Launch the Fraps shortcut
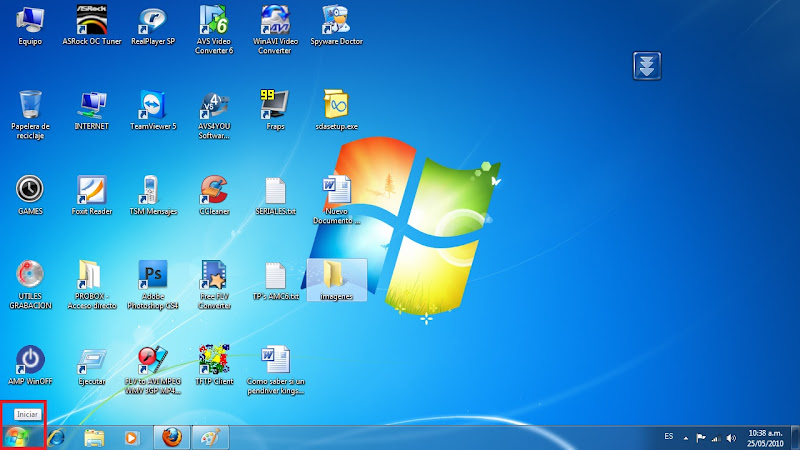 tap(275, 111)
